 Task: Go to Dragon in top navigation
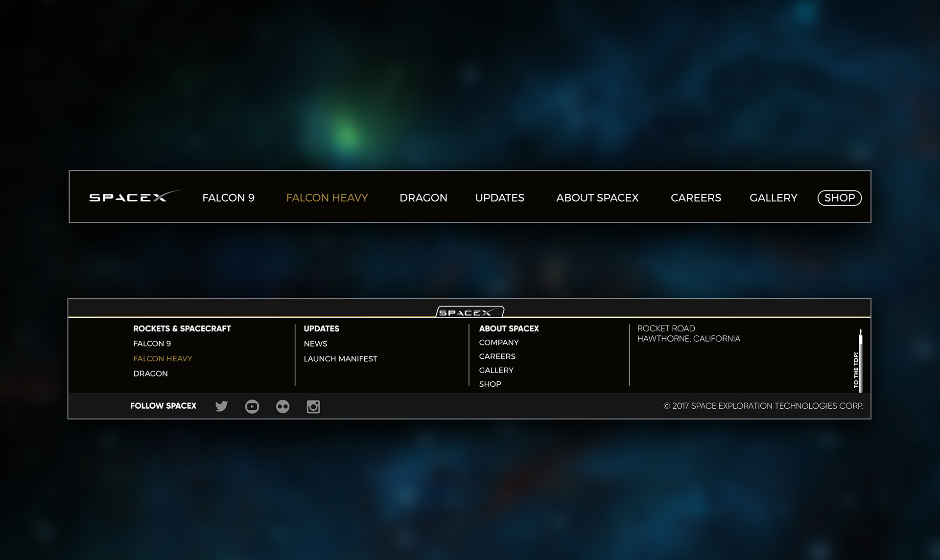tap(423, 198)
